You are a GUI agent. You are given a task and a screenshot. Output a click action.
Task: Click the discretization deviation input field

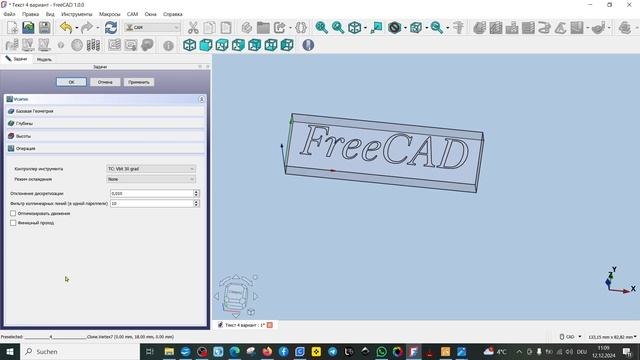(x=155, y=193)
